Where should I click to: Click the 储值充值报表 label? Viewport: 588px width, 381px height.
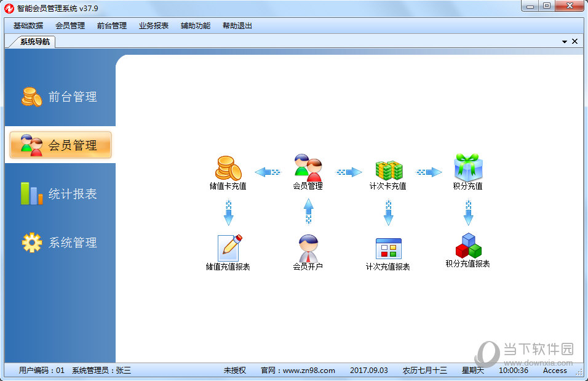pos(228,267)
